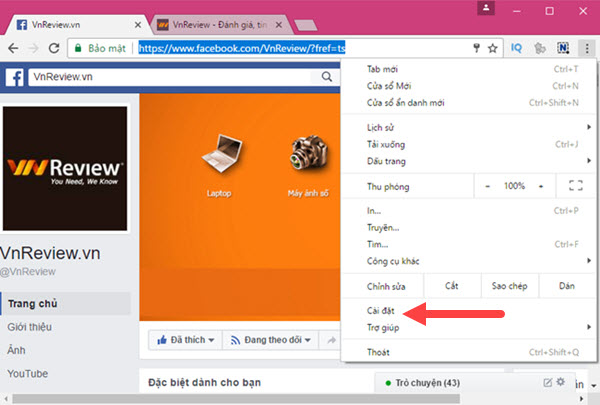Click the Facebook logo icon
Image resolution: width=600 pixels, height=405 pixels.
pyautogui.click(x=15, y=77)
